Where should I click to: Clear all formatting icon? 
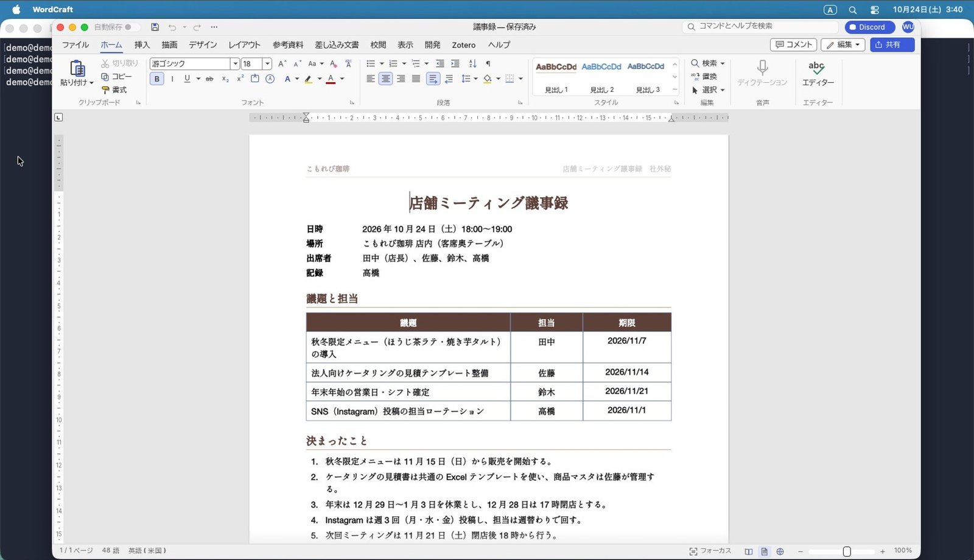pyautogui.click(x=333, y=63)
